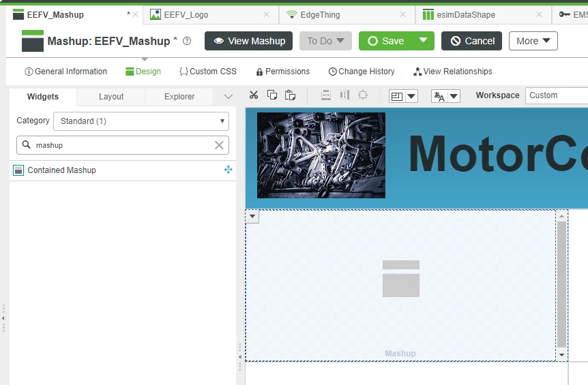Close the EEFV_Logo tab

[x=266, y=14]
